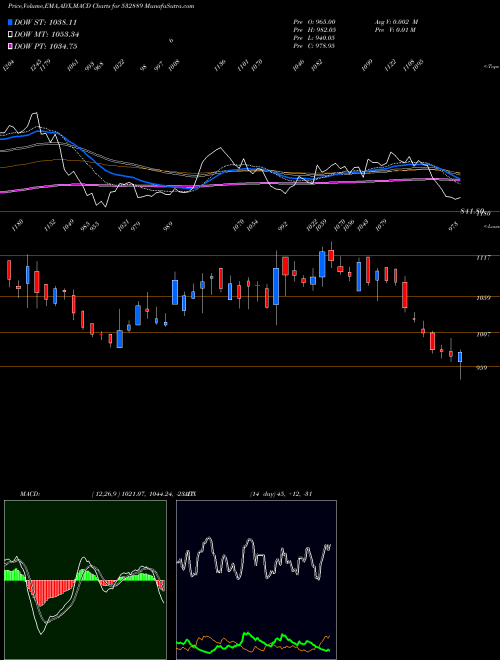The width and height of the screenshot is (500, 660).
Task: Click the 1059 price axis label
Action: pos(483,298)
